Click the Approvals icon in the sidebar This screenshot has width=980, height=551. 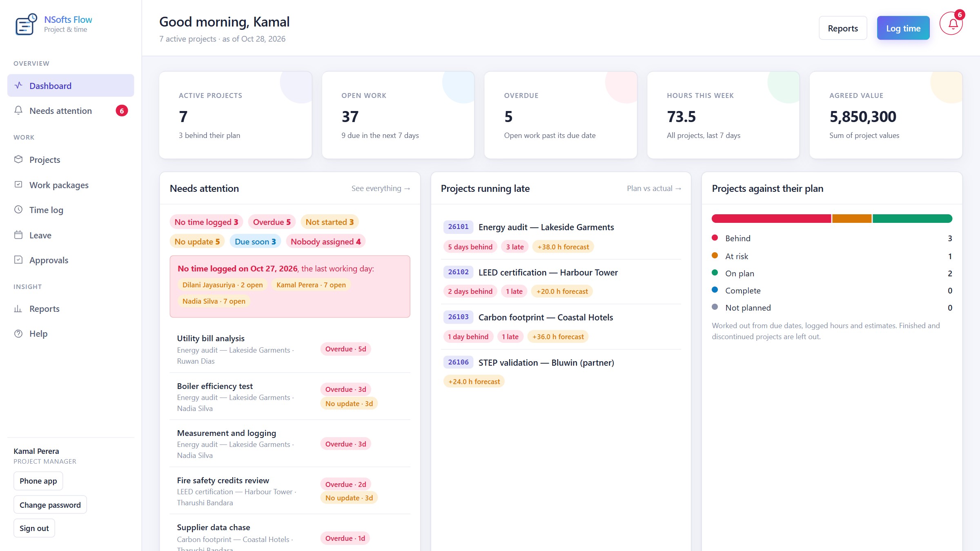[x=18, y=260]
